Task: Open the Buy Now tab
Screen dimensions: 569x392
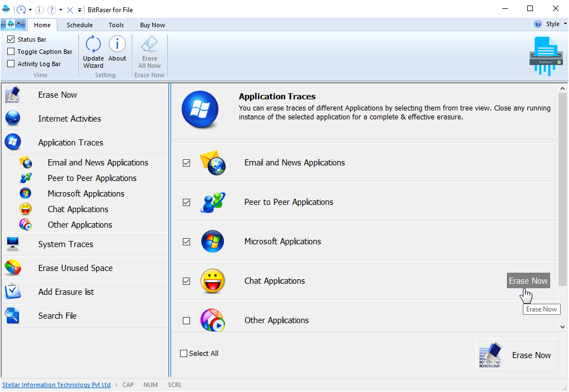Action: click(x=152, y=25)
